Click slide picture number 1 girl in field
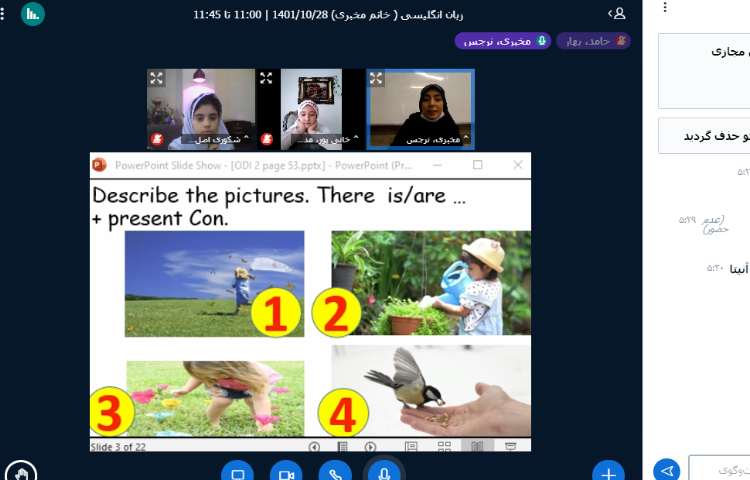This screenshot has width=750, height=480. pos(214,284)
